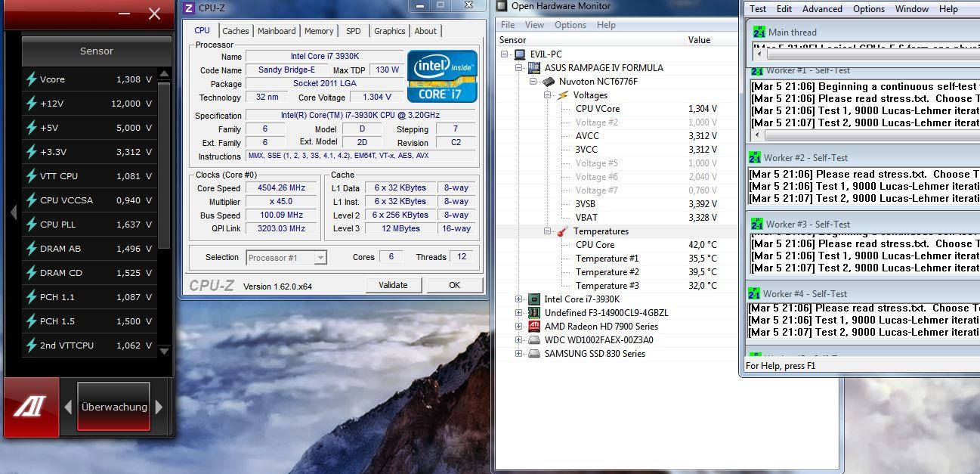Viewport: 980px width, 474px height.
Task: Click the sensor list scroll down arrow
Action: (x=164, y=351)
